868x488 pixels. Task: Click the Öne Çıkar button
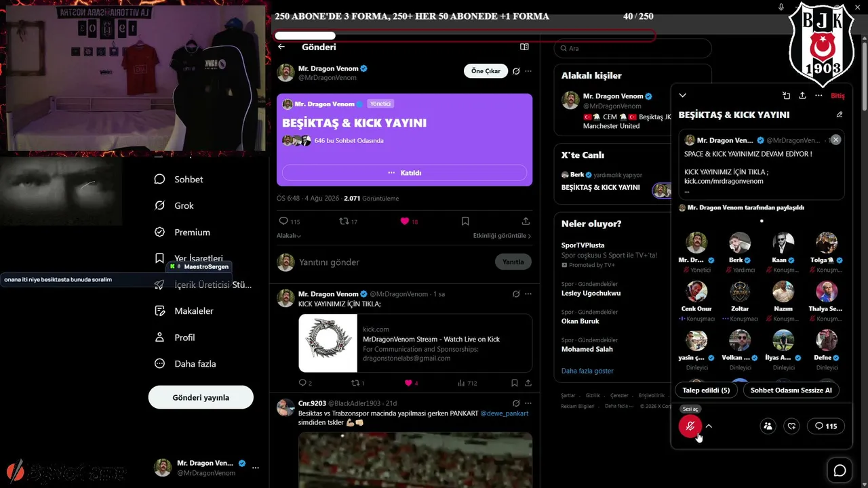[x=486, y=71]
